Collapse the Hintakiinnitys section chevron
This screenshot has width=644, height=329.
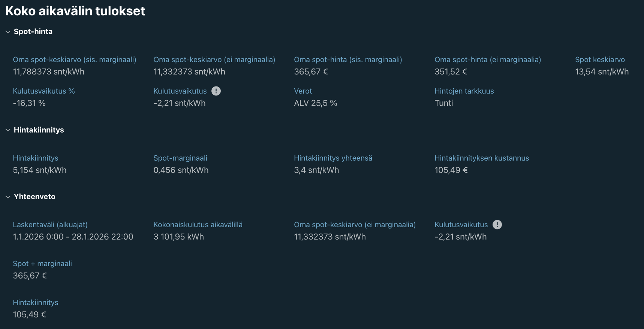8,130
